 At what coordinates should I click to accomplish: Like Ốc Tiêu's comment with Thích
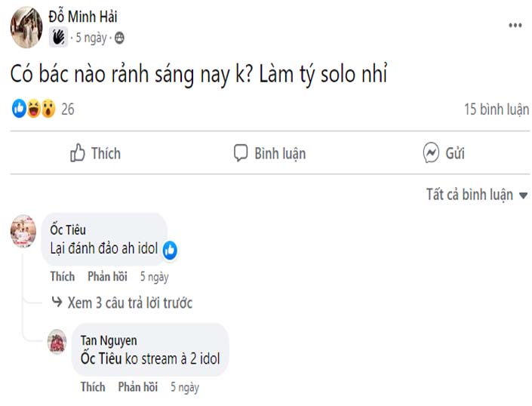[x=63, y=276]
